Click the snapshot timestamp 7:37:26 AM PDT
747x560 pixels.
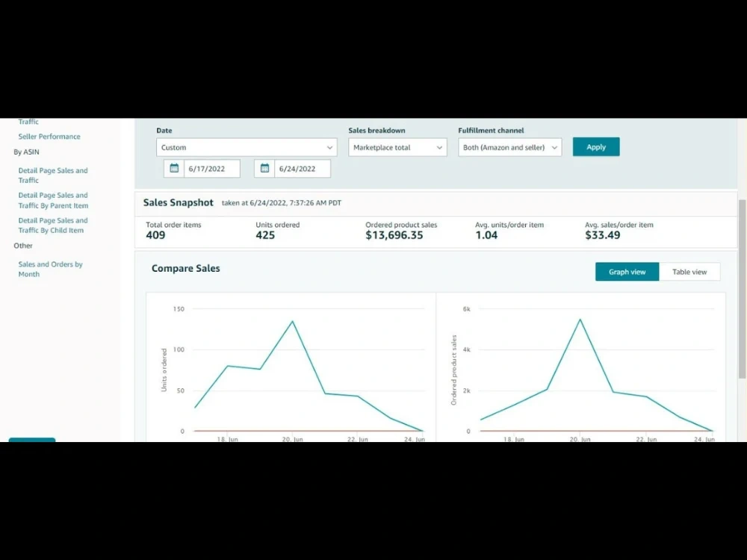tap(315, 203)
